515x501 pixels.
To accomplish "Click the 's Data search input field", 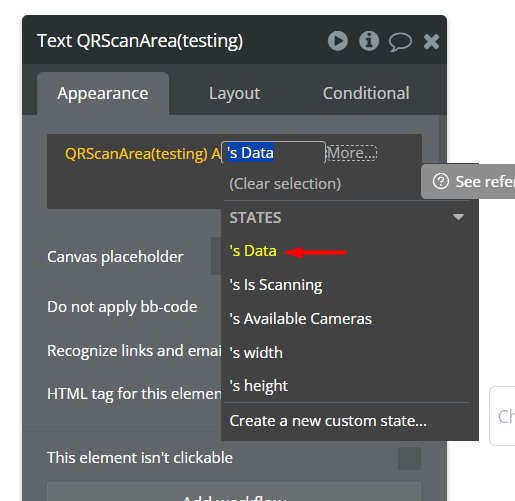I will coord(273,153).
